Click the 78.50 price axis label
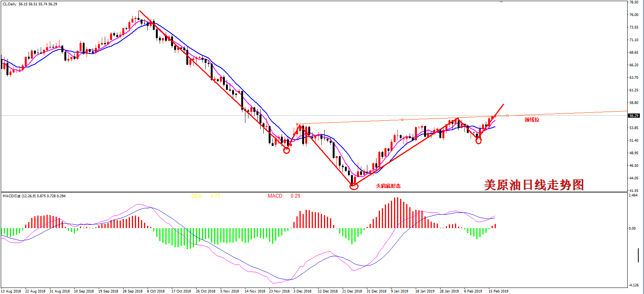 (x=634, y=2)
